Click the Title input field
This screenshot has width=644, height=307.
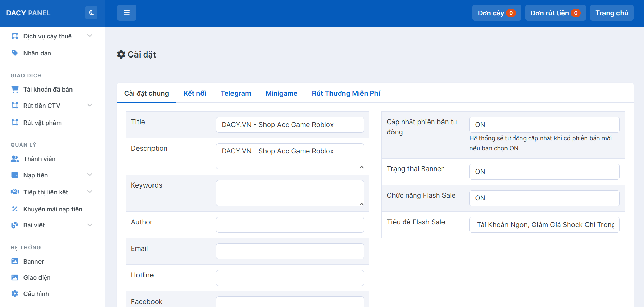pyautogui.click(x=290, y=125)
